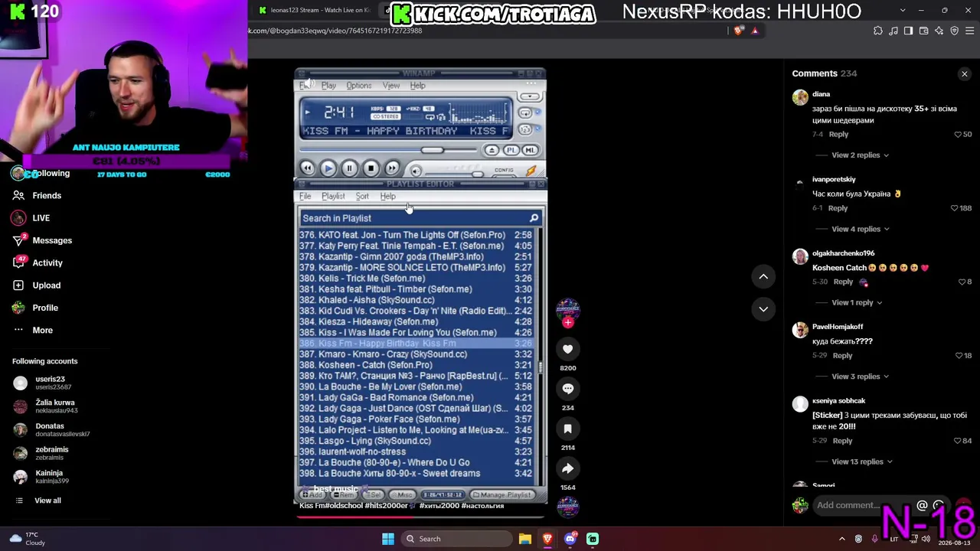The image size is (980, 551).
Task: Like kseniya sobhcak's comment
Action: coord(958,441)
